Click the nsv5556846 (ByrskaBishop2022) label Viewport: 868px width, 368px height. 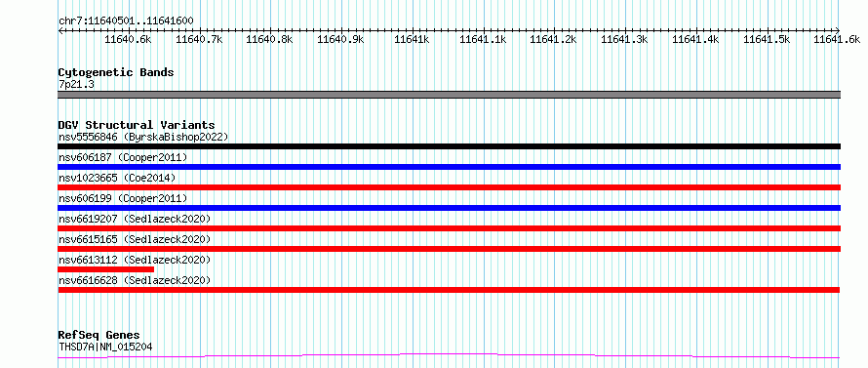point(143,137)
